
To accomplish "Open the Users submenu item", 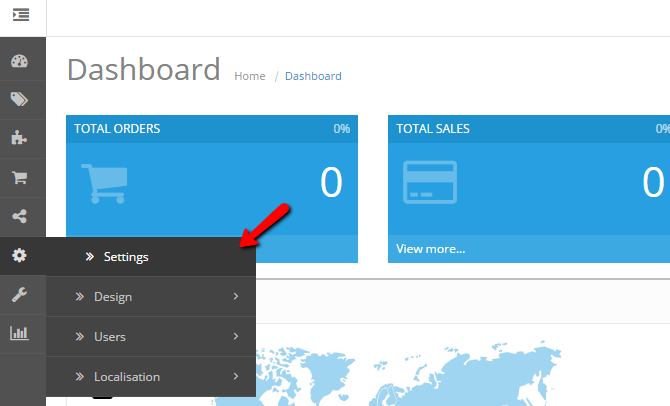I will [109, 337].
